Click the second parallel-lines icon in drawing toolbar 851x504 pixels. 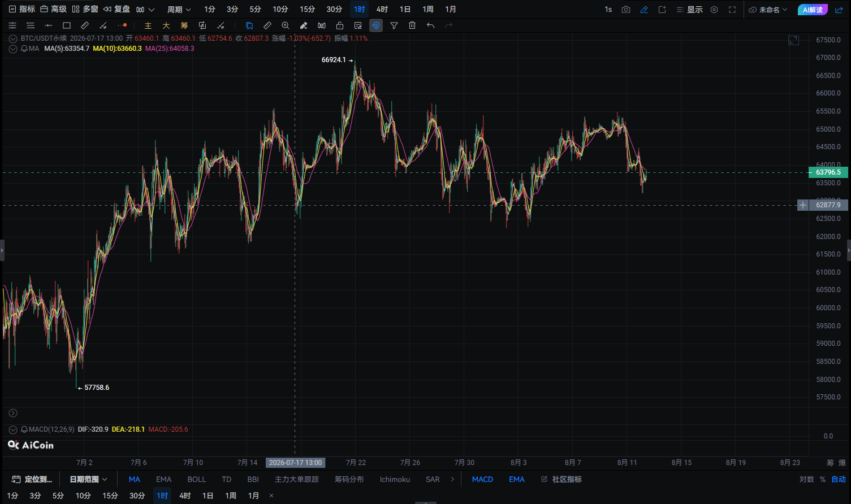click(x=31, y=25)
